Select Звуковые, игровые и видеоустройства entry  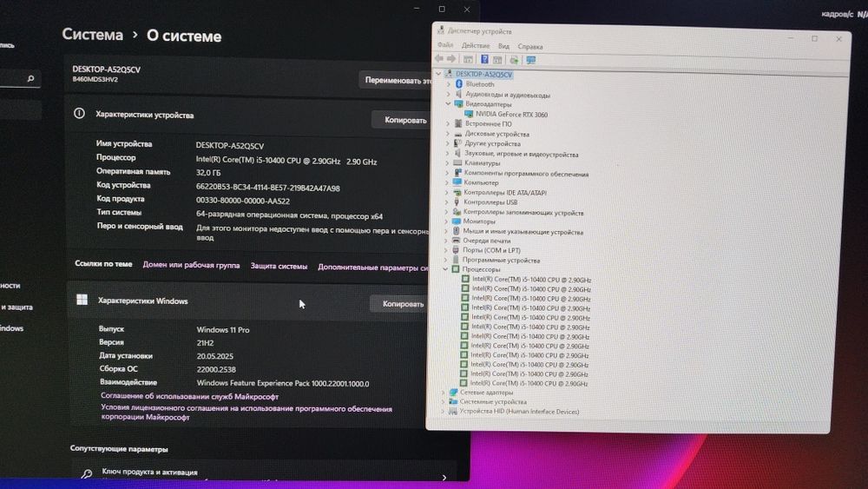pyautogui.click(x=522, y=154)
